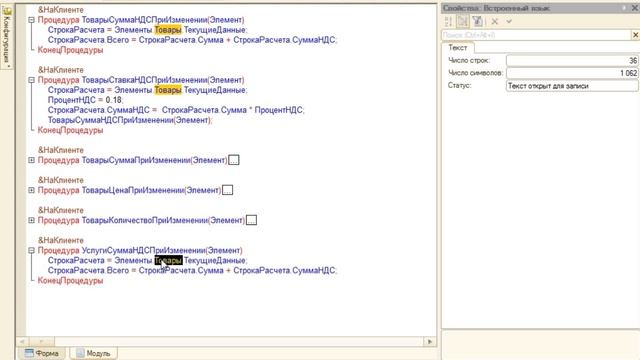
Task: Sort properties alphabetically in properties panel
Action: [449, 21]
